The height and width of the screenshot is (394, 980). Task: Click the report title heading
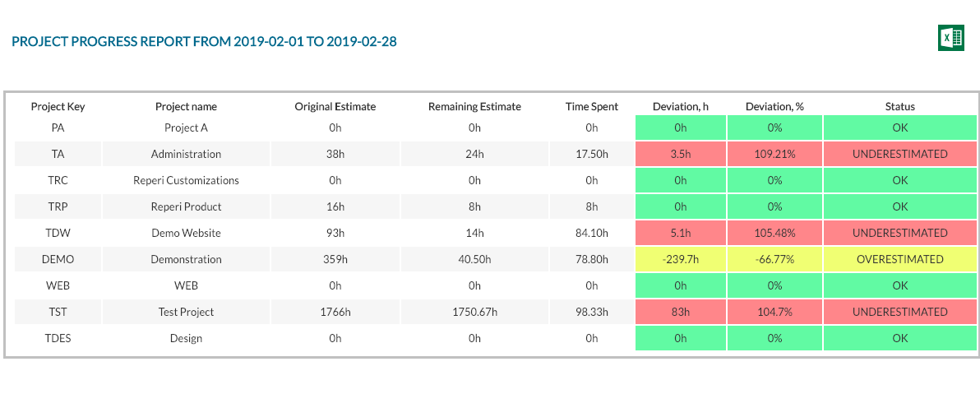(x=204, y=41)
